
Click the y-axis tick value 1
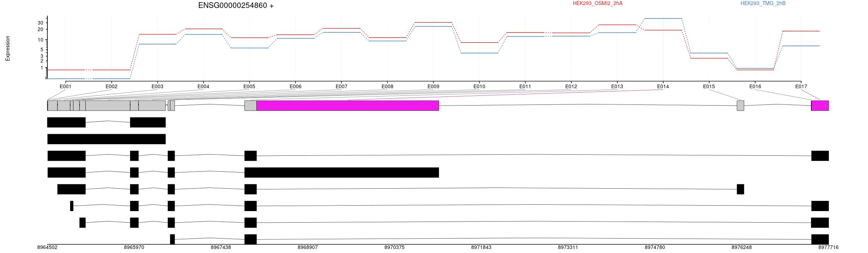[x=42, y=68]
